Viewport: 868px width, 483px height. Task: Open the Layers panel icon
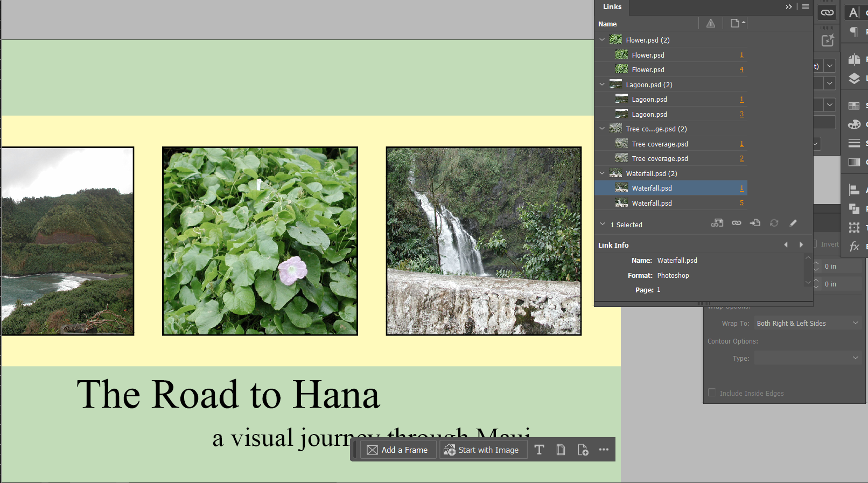854,79
